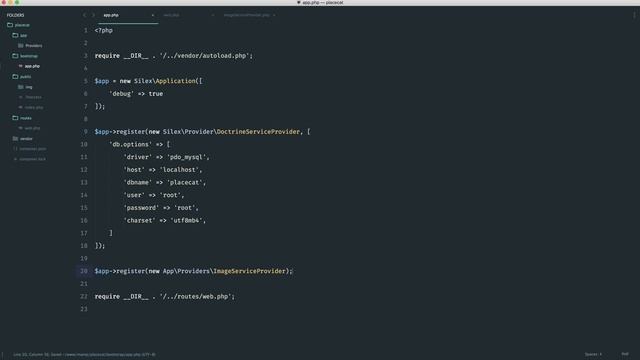640x360 pixels.
Task: Click the '/../routes/web.php' string
Action: click(196, 297)
